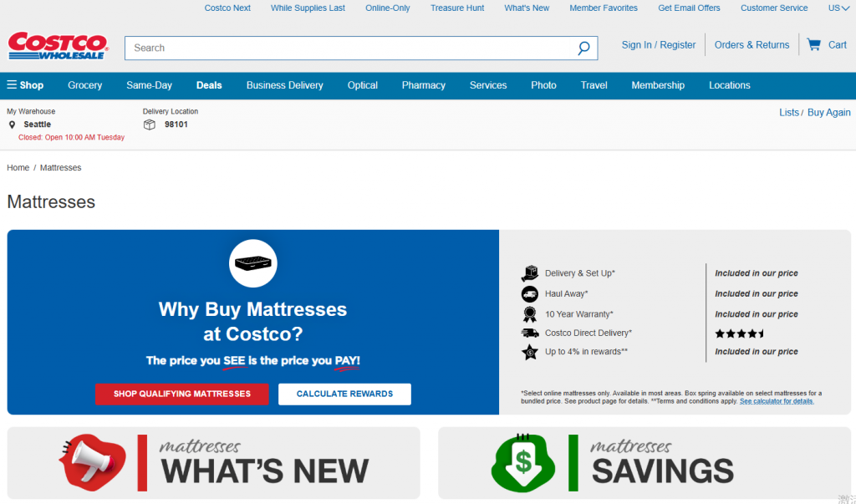Open the mattresses Savings banner
Screen dimensions: 856x504
pos(645,463)
